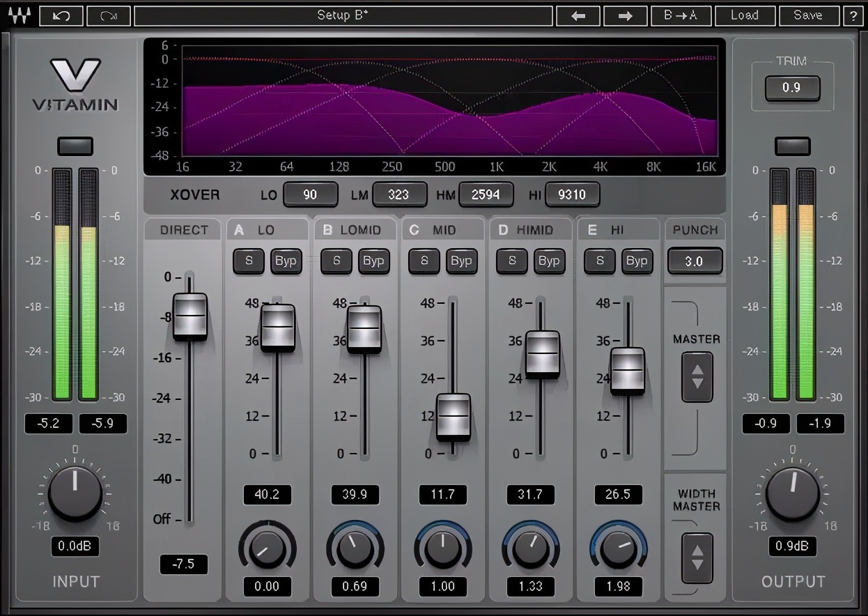The image size is (868, 616).
Task: Click the LO band width knob
Action: (x=267, y=548)
